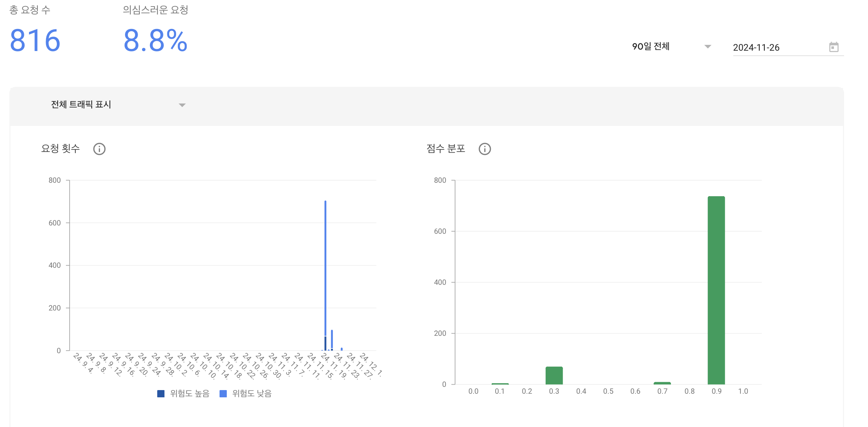Click info icon next to 점수 분포

coord(485,149)
